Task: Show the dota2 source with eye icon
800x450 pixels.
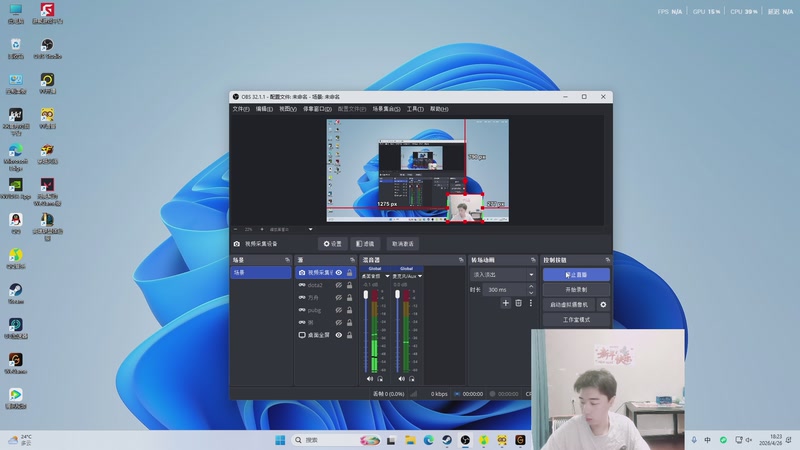Action: coord(338,285)
